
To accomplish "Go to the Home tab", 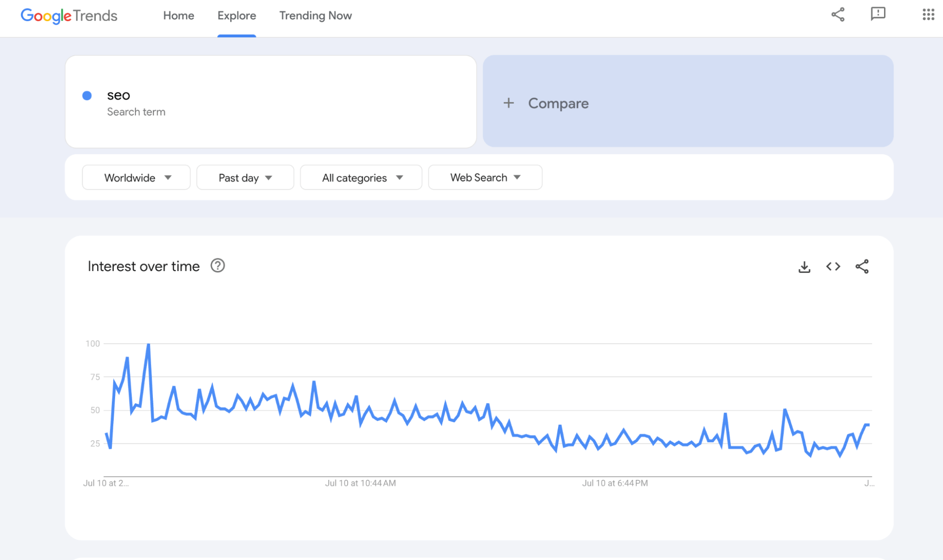I will (179, 16).
